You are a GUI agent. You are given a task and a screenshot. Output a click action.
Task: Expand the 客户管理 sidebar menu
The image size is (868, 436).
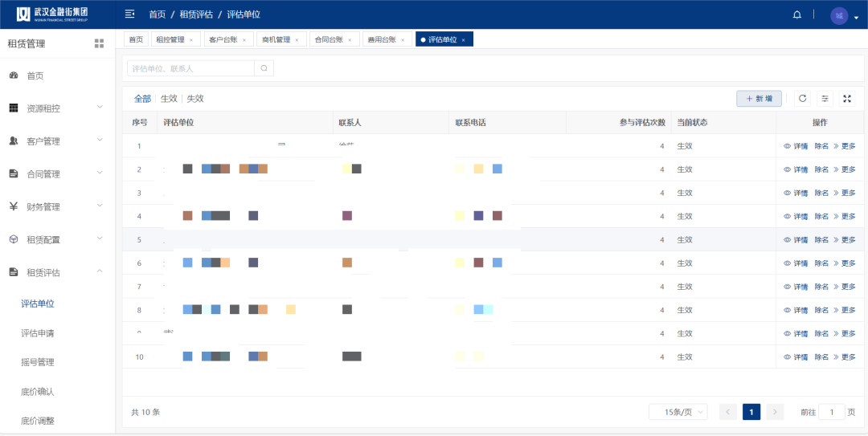[100, 140]
